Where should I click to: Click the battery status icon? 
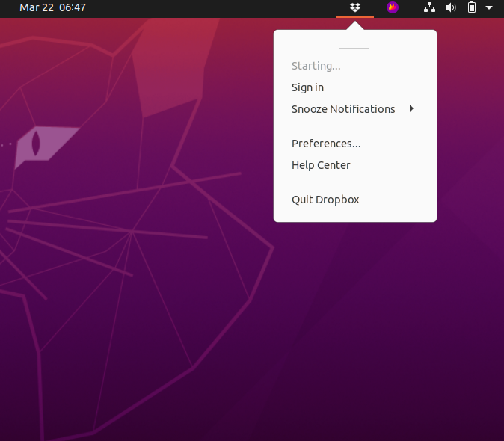click(472, 7)
